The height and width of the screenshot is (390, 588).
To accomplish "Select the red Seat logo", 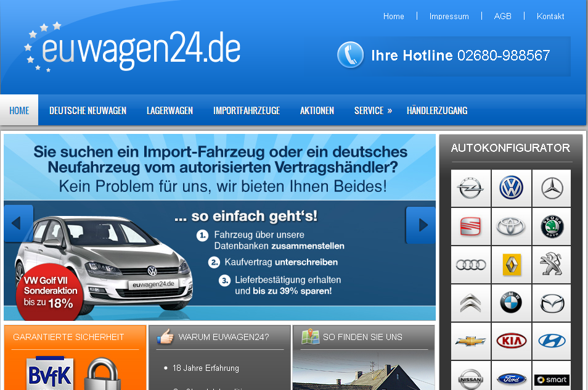I will pyautogui.click(x=471, y=226).
